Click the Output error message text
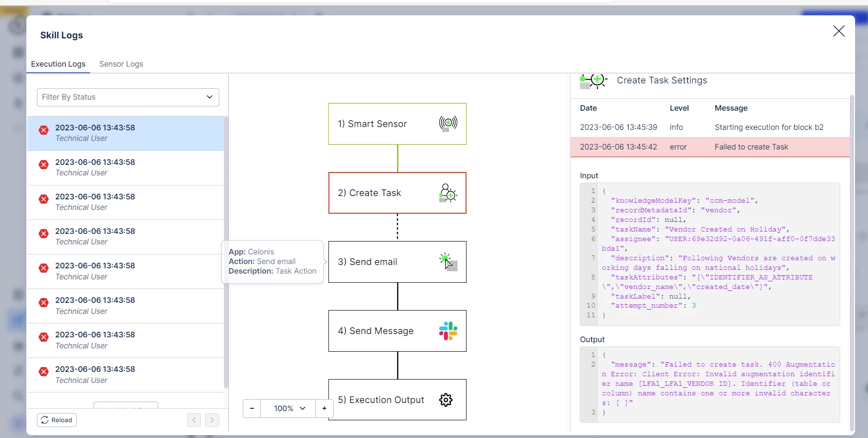The width and height of the screenshot is (868, 438). coord(718,384)
